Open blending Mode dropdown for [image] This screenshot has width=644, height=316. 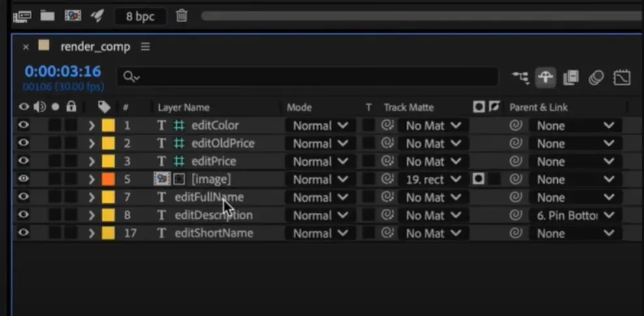click(x=320, y=180)
